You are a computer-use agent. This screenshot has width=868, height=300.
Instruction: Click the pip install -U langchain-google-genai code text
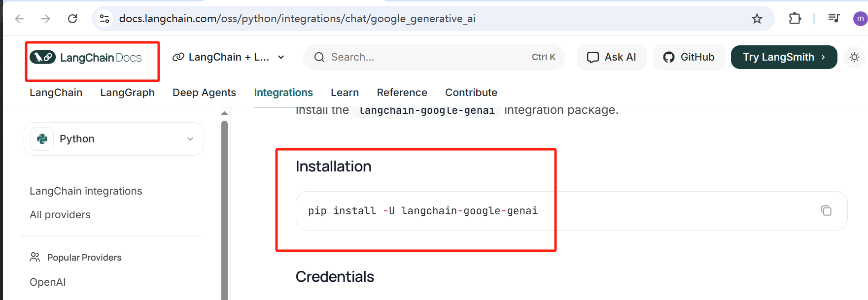(423, 211)
